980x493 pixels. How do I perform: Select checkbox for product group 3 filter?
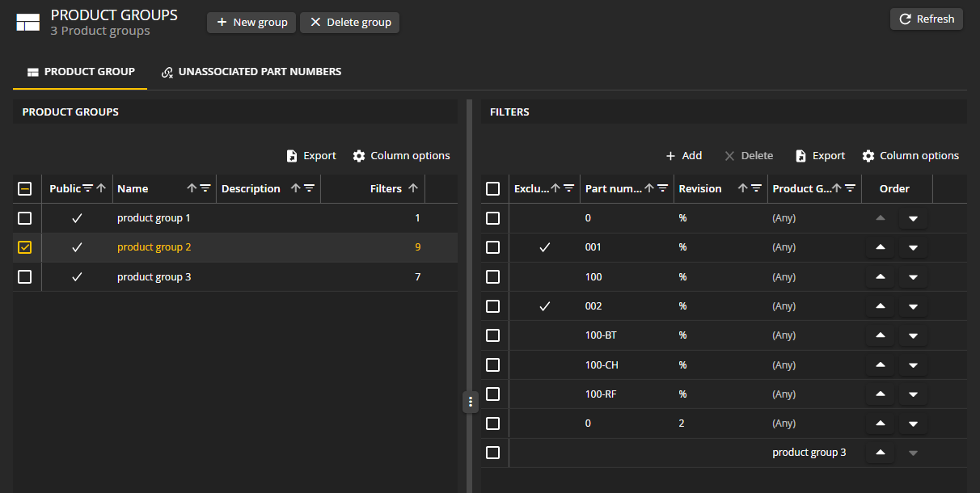tap(493, 453)
